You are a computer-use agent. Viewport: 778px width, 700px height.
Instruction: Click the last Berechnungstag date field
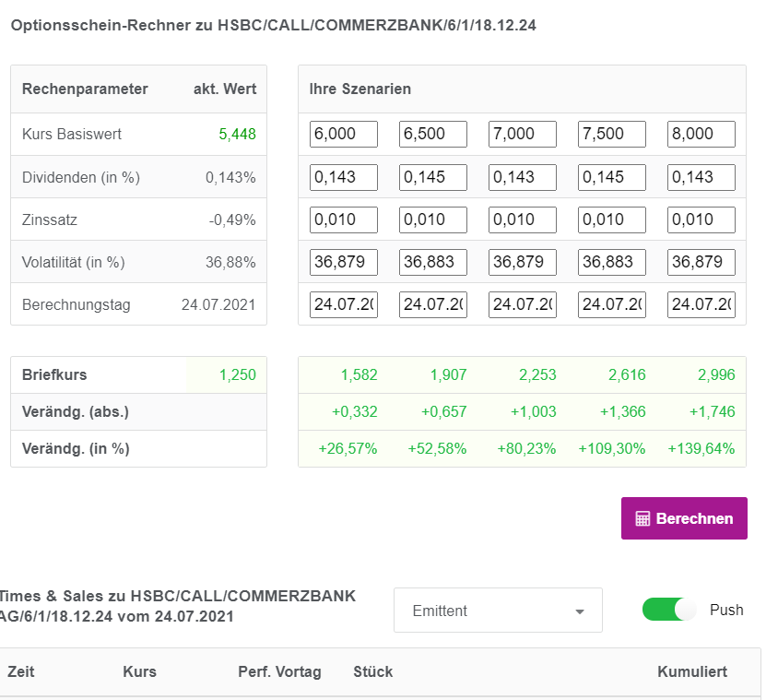coord(701,304)
